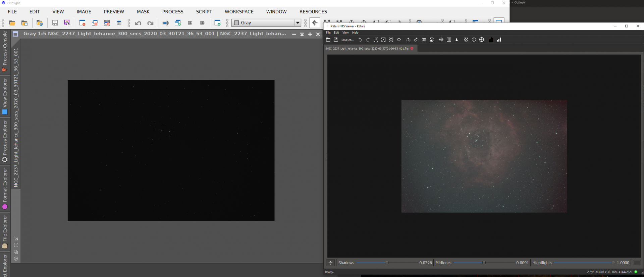Toggle crosshair target icon in FITS Viewer
644x277 pixels.
point(441,40)
